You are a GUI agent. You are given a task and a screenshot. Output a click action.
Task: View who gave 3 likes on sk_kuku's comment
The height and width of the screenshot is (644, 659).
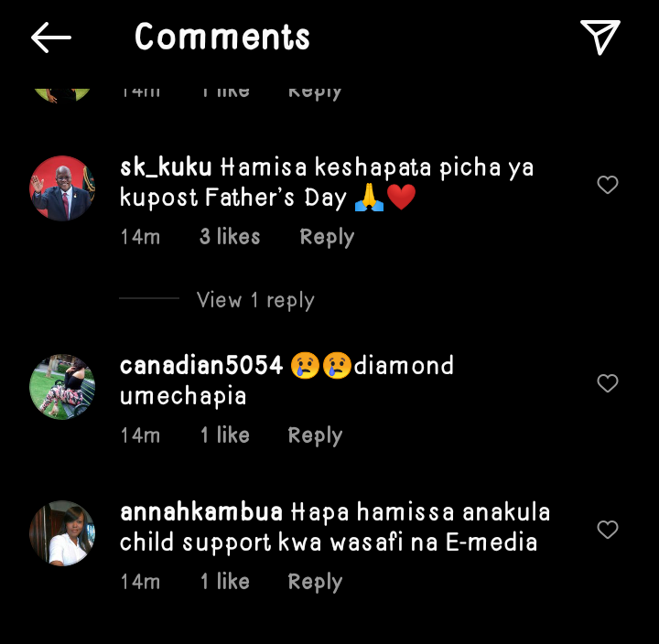[x=230, y=237]
